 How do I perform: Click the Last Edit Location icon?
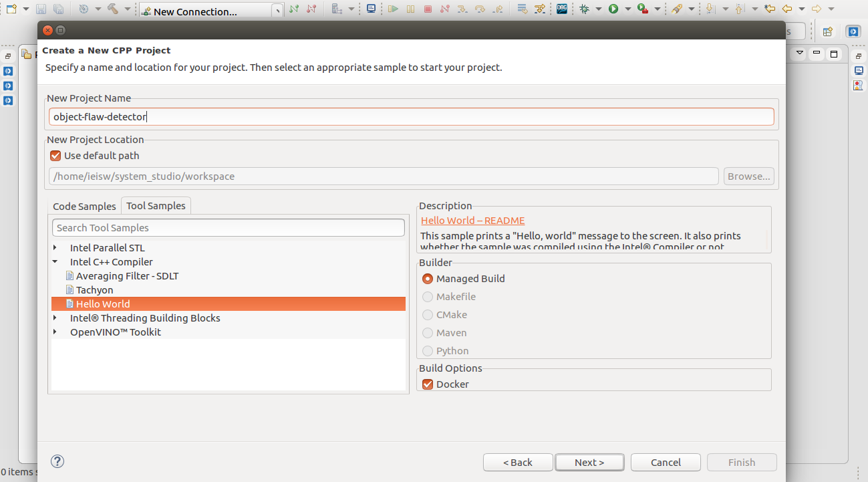tap(770, 9)
